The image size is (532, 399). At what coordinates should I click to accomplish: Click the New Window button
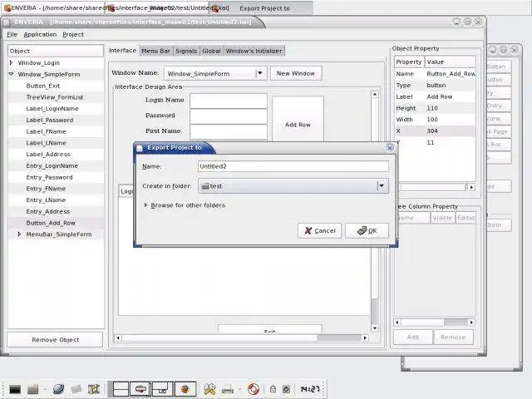click(x=296, y=73)
